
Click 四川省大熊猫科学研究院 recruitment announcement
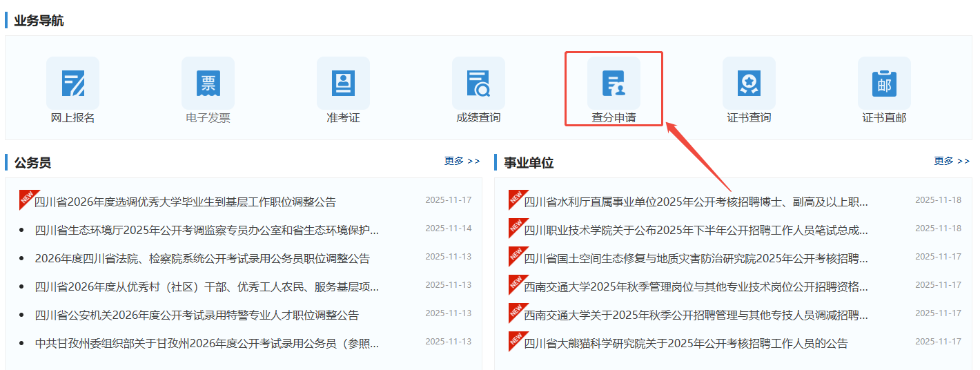(685, 343)
